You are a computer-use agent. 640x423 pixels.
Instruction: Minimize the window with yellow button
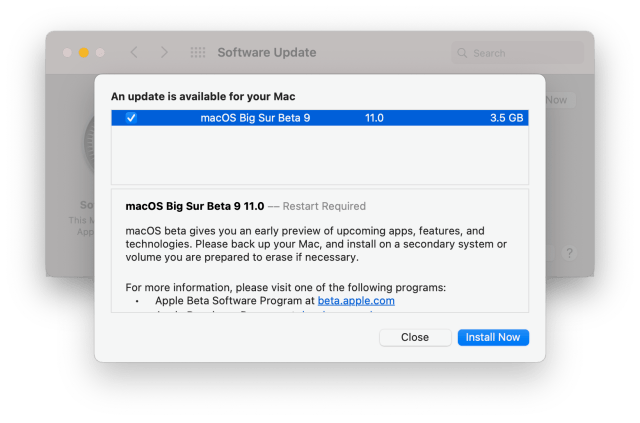pyautogui.click(x=84, y=52)
